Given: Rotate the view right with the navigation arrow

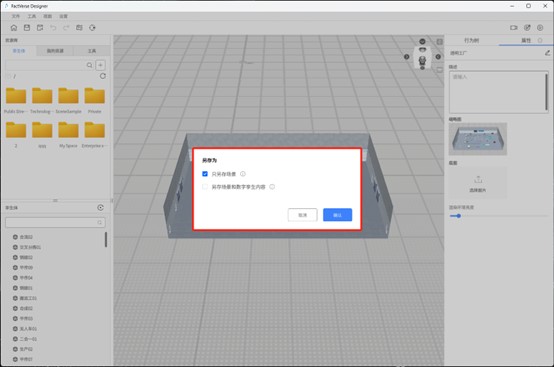Looking at the screenshot, I should (x=438, y=57).
